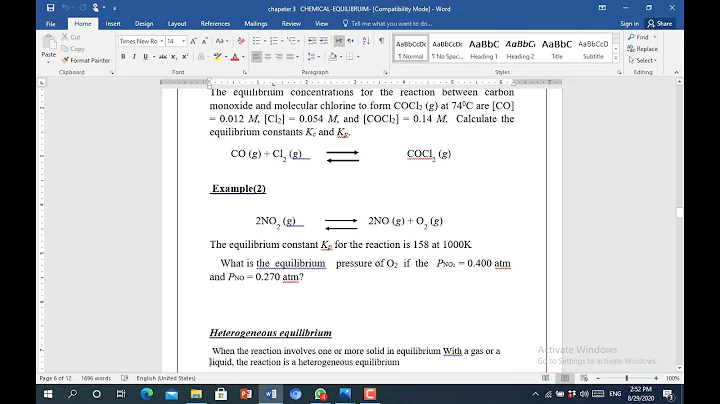Switch to Web Layout view icon
This screenshot has height=404, width=720.
[x=584, y=378]
